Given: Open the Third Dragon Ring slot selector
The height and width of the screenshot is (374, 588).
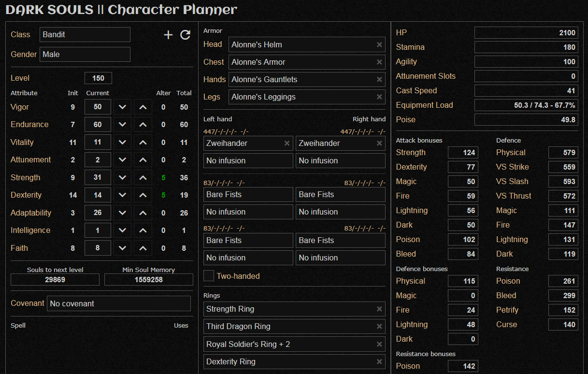Looking at the screenshot, I should click(295, 327).
